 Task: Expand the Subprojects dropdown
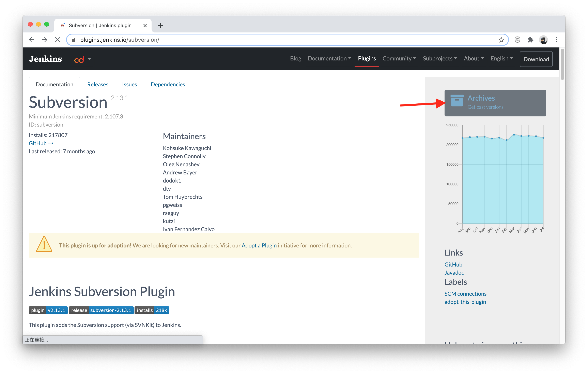[x=440, y=59]
